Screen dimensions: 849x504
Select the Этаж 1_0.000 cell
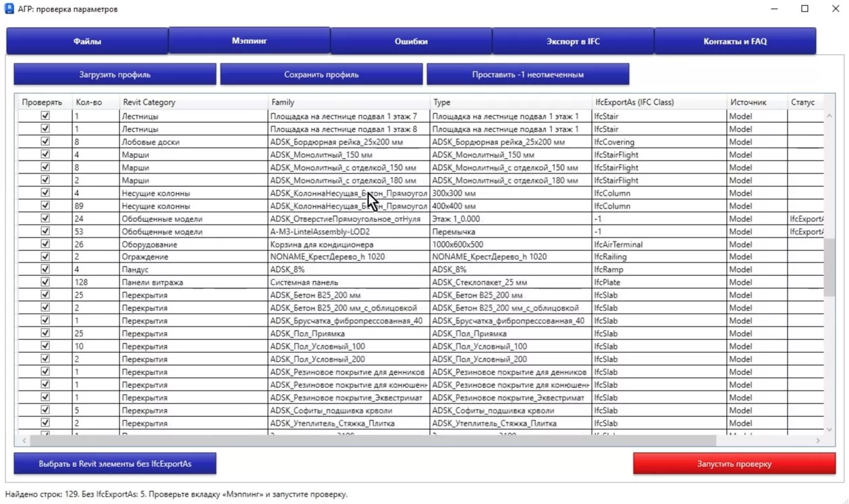(x=510, y=219)
